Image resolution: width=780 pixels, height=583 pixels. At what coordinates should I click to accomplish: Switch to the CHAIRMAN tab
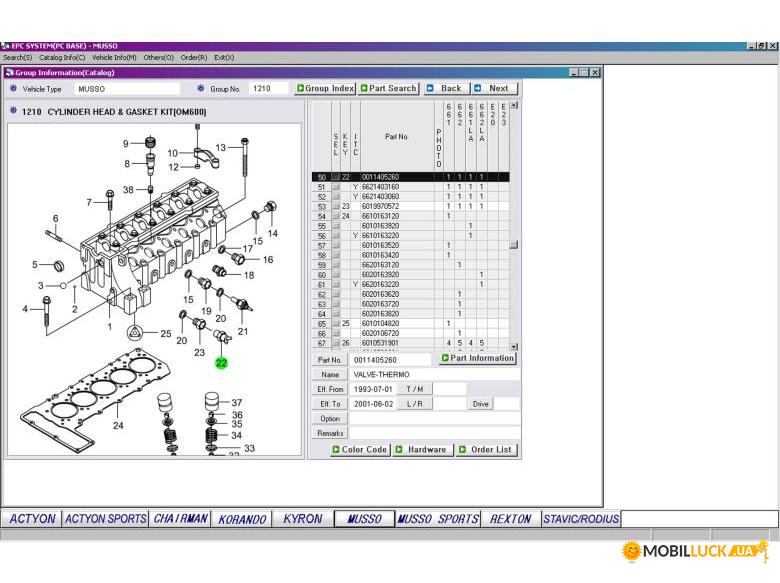(180, 519)
